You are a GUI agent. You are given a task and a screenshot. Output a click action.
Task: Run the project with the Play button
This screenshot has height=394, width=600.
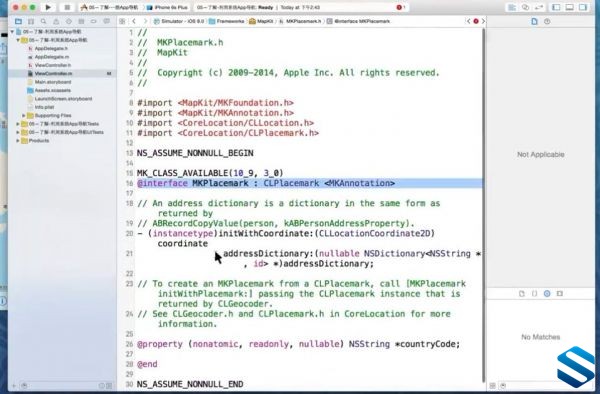click(48, 7)
